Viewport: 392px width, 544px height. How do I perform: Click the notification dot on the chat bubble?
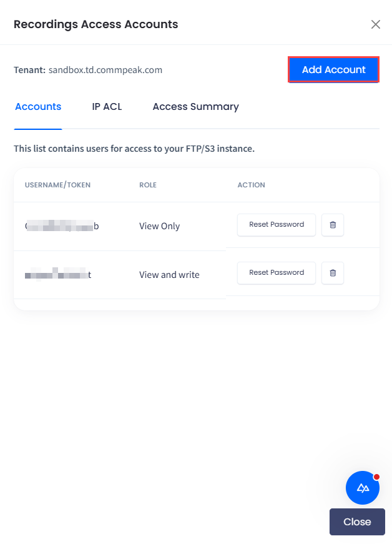tap(376, 475)
